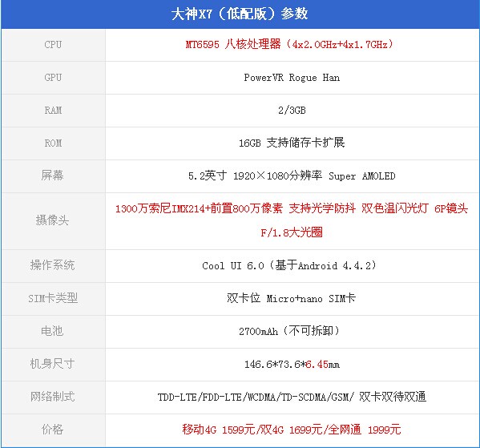This screenshot has height=448, width=480.
Task: Click the Cool UI 6.0 value
Action: click(x=289, y=265)
